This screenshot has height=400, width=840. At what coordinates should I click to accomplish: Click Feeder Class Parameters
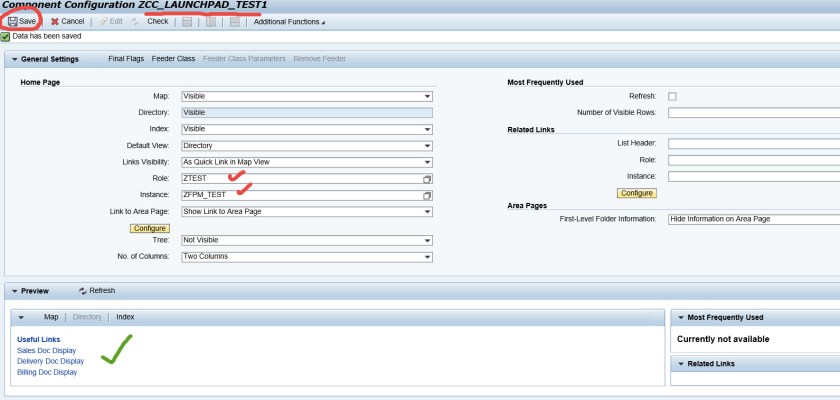(x=244, y=59)
